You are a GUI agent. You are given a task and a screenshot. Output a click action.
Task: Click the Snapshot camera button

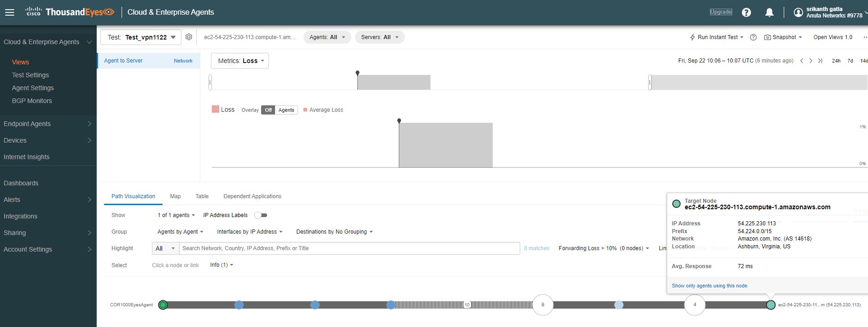click(783, 37)
